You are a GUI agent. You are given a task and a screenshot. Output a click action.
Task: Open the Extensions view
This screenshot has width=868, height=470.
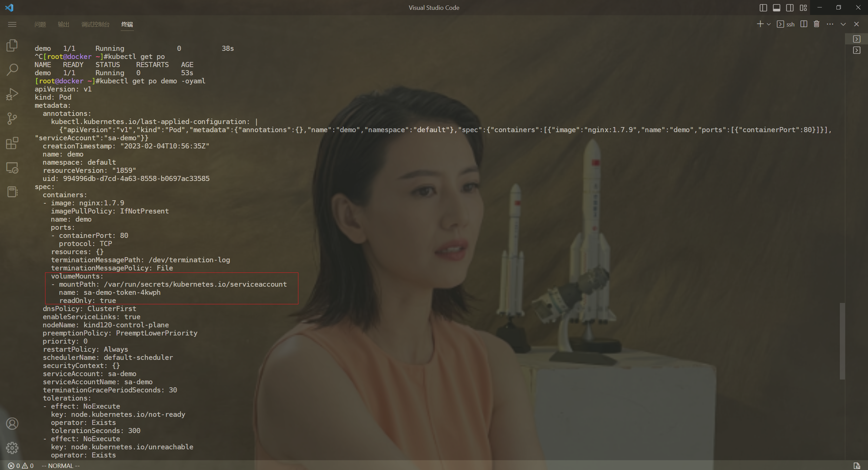[x=12, y=143]
